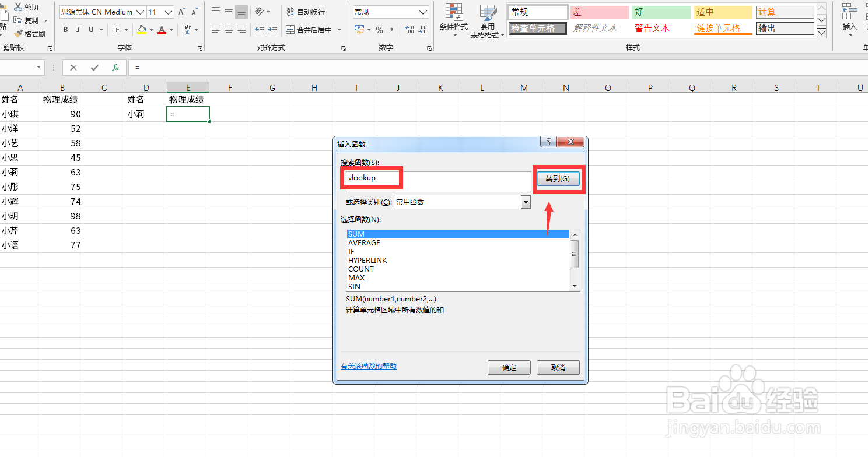Click the search function input box
868x457 pixels.
point(438,181)
